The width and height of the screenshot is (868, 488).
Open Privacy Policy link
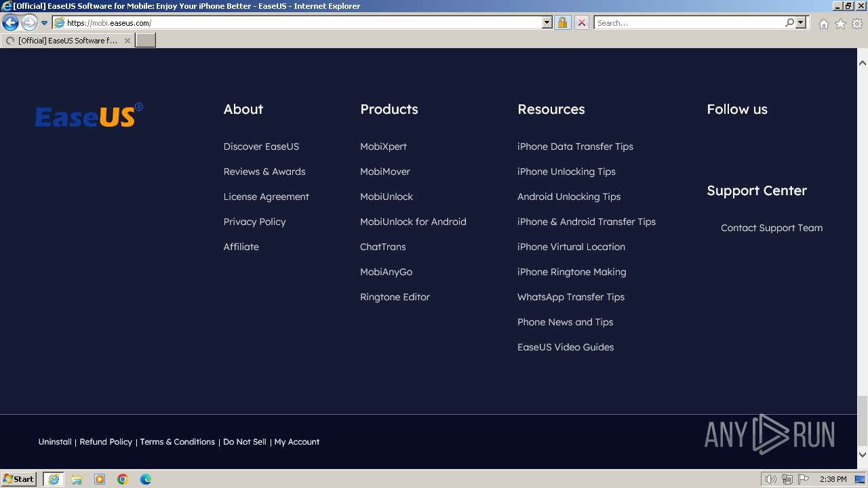254,222
